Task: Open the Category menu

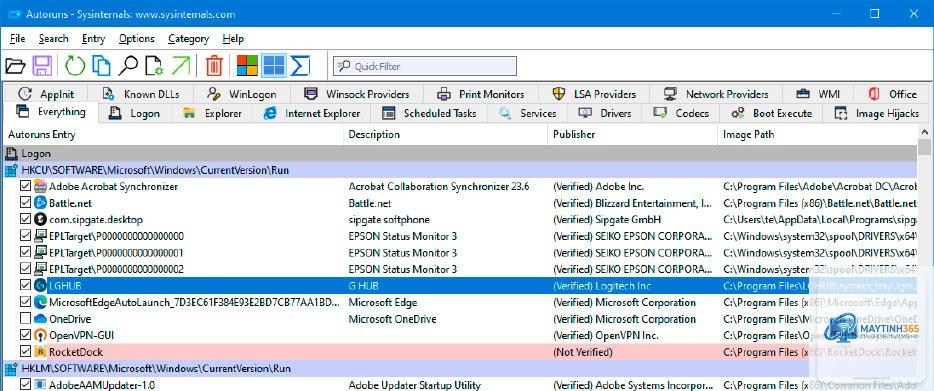Action: (x=188, y=39)
